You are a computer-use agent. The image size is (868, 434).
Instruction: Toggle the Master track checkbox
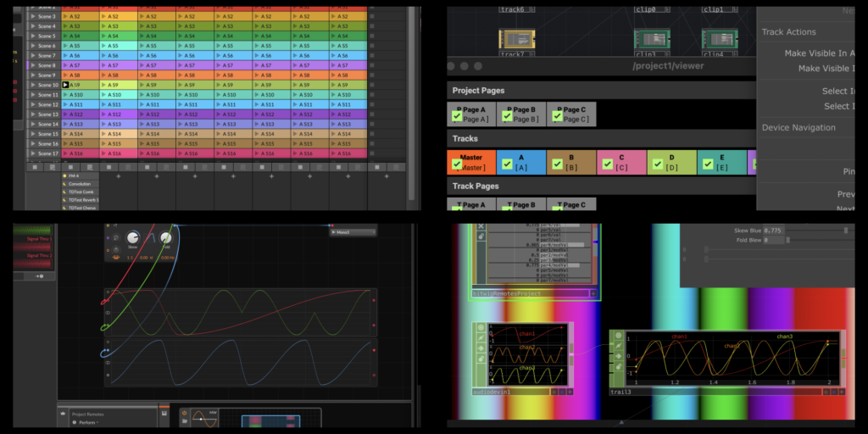[457, 164]
